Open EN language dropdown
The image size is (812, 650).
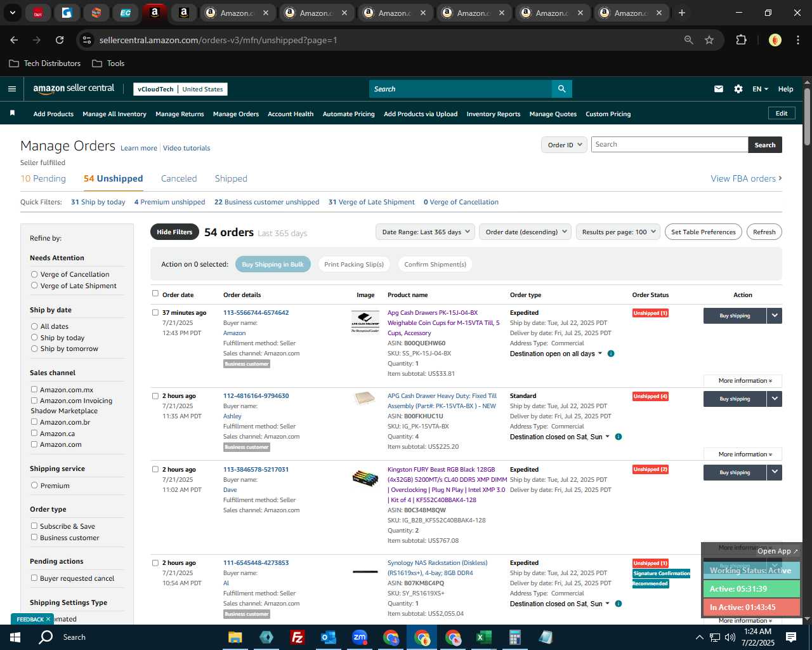pyautogui.click(x=760, y=89)
